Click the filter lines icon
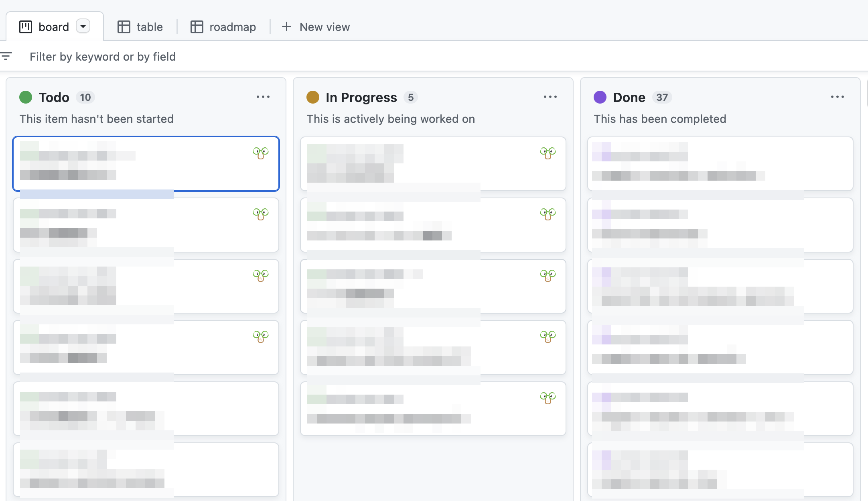 pos(6,56)
